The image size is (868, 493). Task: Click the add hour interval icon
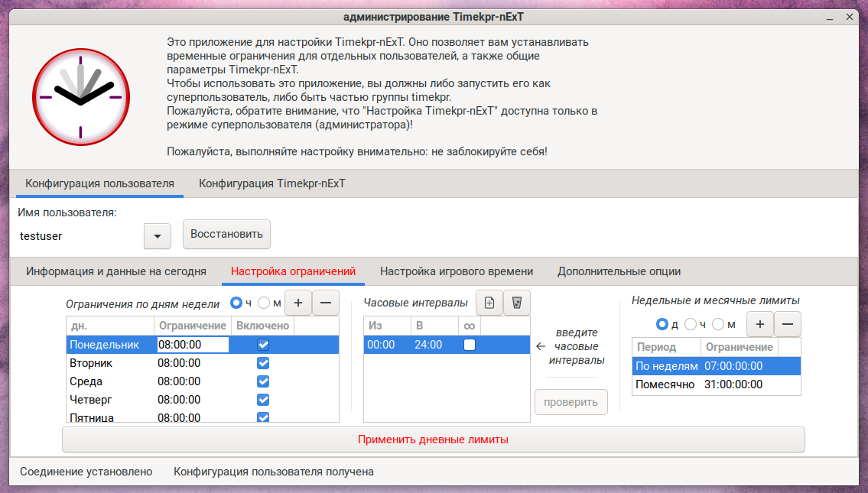point(489,303)
